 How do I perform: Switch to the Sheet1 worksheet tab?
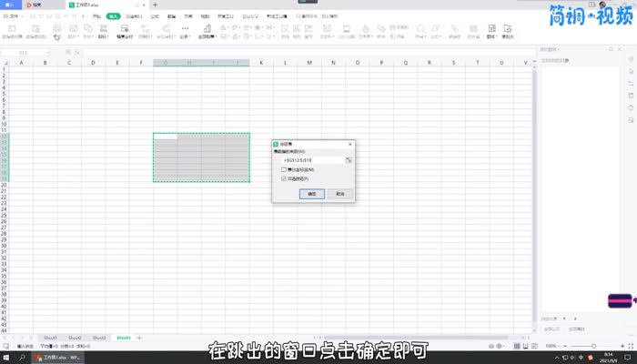(x=51, y=337)
